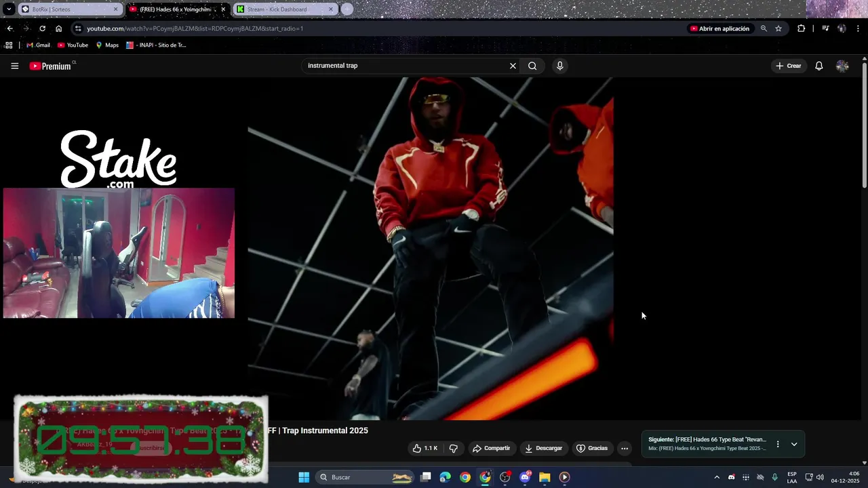Click the Descargar download button

coord(543,448)
